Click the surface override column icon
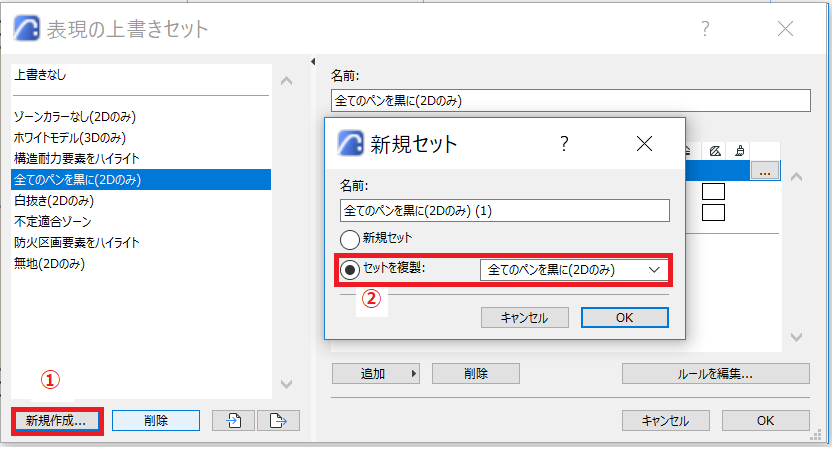 click(x=740, y=151)
